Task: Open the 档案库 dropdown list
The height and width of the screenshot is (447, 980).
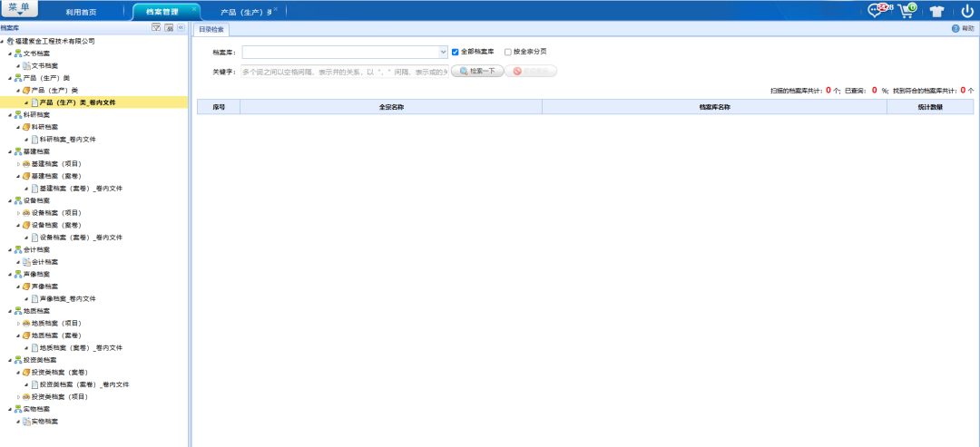Action: click(442, 53)
